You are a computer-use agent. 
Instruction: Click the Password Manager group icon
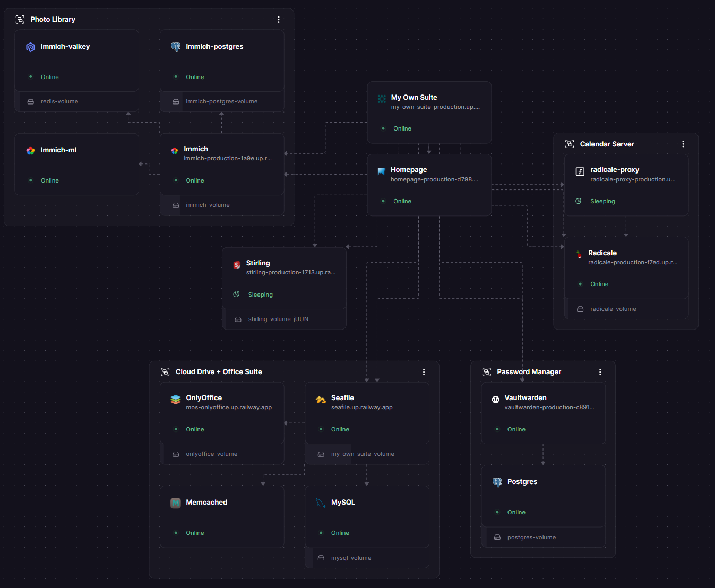tap(487, 372)
